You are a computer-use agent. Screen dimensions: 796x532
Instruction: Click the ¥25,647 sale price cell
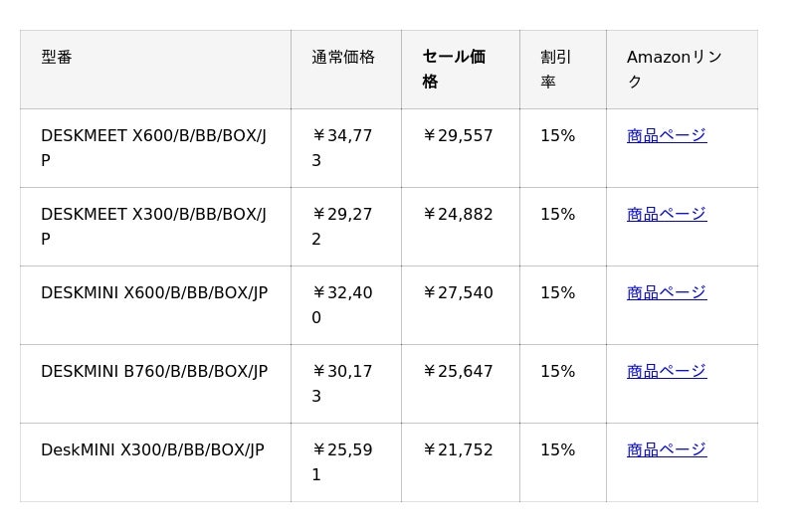[x=458, y=371]
